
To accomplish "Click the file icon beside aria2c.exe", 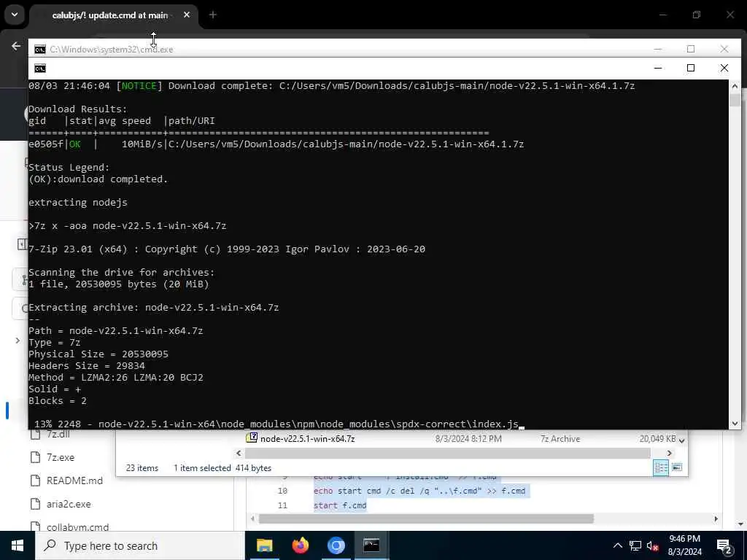I will (x=35, y=505).
